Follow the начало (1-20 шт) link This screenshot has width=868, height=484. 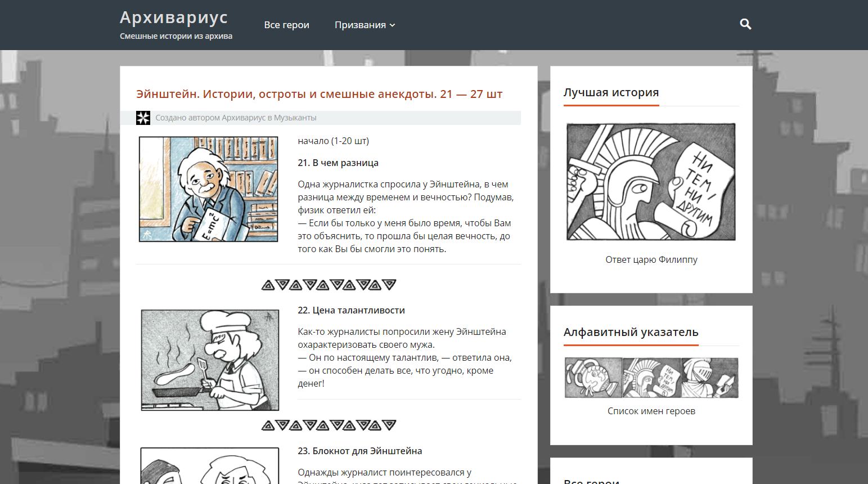[333, 141]
